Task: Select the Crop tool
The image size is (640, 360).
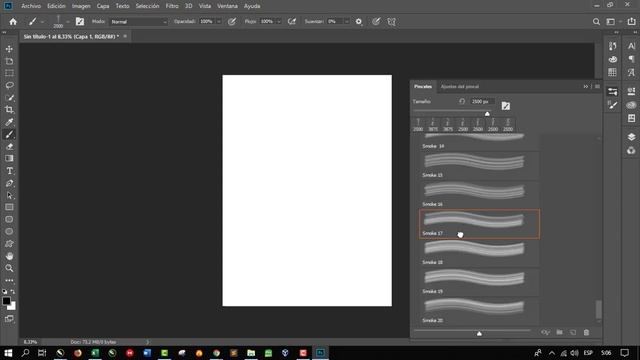Action: [x=9, y=109]
